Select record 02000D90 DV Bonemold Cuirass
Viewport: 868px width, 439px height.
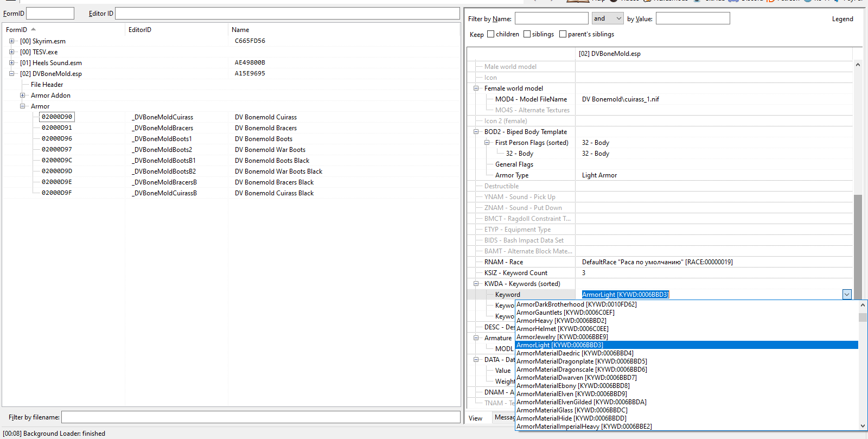click(x=57, y=117)
